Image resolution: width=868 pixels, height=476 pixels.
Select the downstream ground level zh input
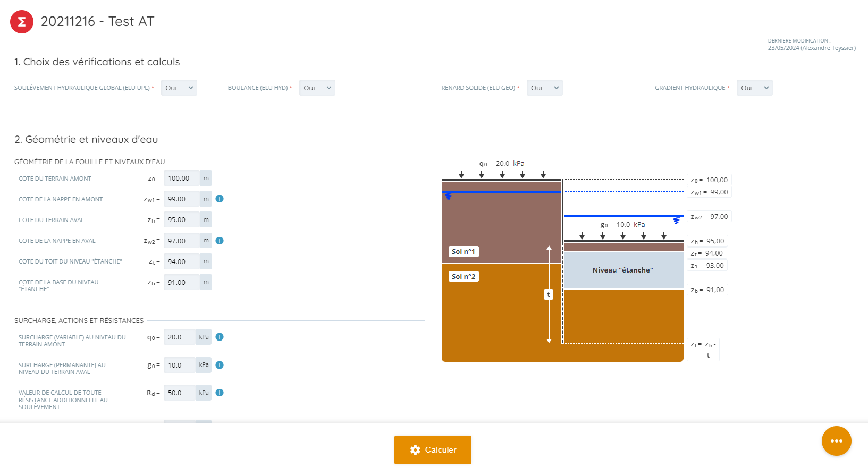[182, 220]
